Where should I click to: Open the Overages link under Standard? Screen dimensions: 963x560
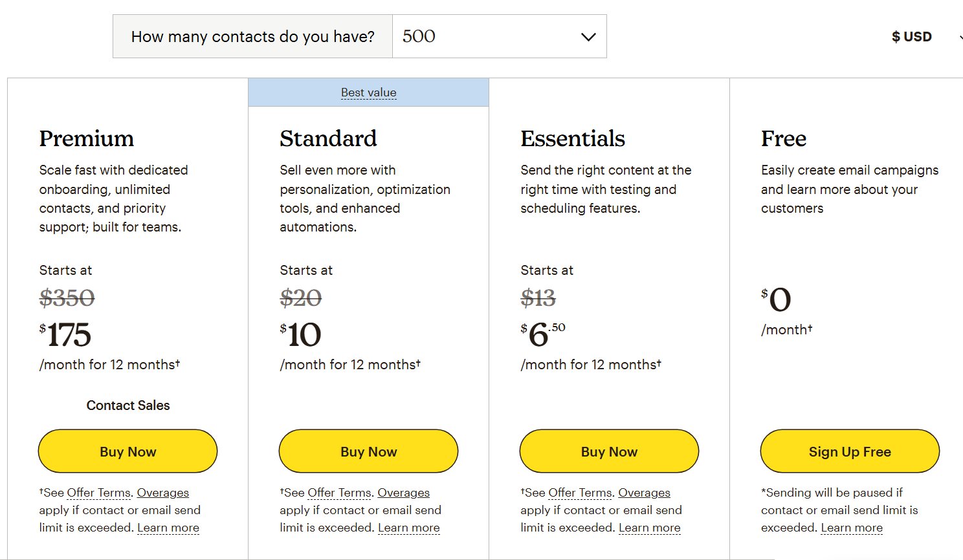[404, 493]
